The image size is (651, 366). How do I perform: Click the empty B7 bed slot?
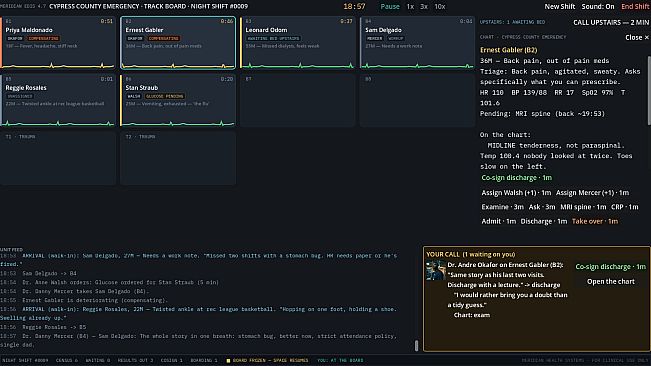[x=298, y=100]
